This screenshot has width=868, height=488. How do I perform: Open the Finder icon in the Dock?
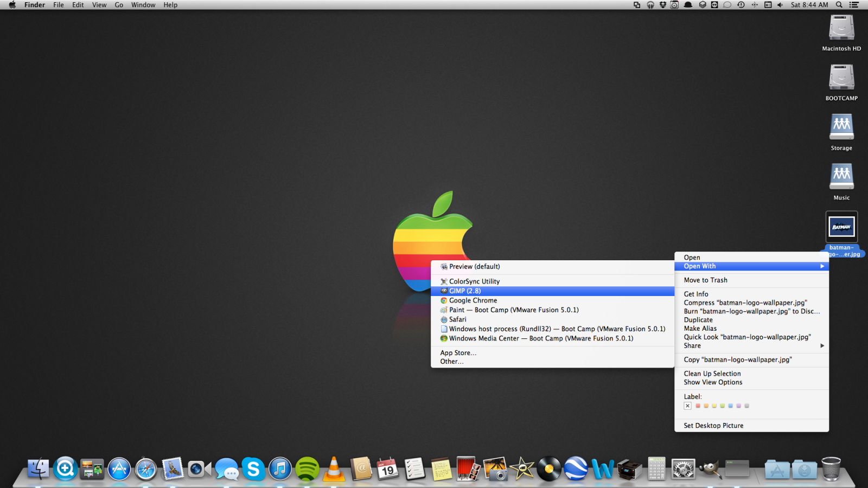pyautogui.click(x=39, y=468)
